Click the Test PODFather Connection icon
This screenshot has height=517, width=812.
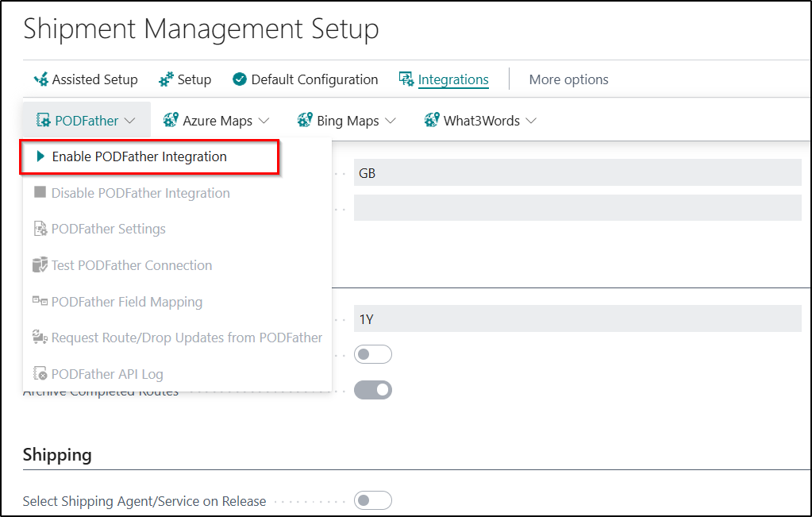[40, 264]
